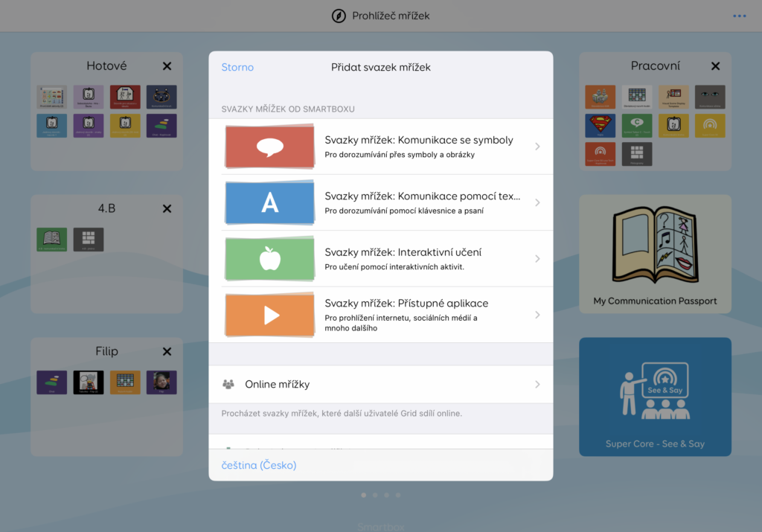Open the green apple interactive learning icon

(269, 259)
